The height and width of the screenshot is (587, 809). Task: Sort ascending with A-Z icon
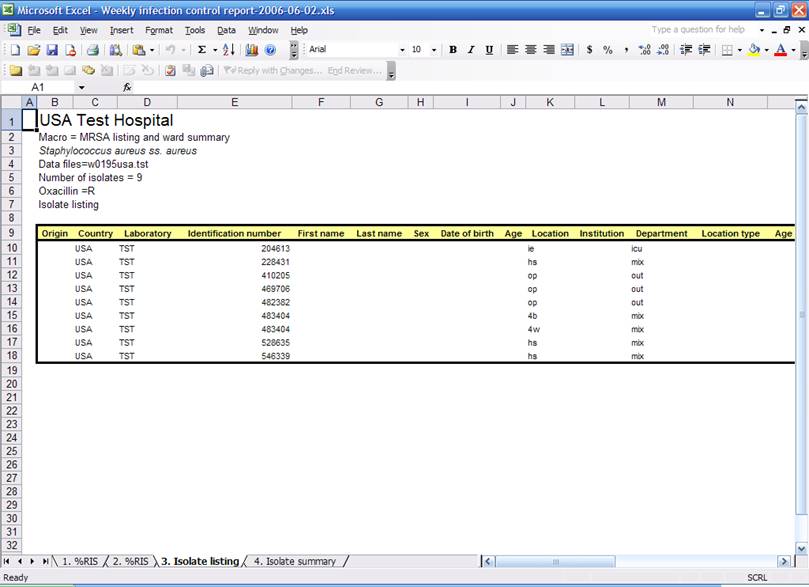[x=229, y=50]
